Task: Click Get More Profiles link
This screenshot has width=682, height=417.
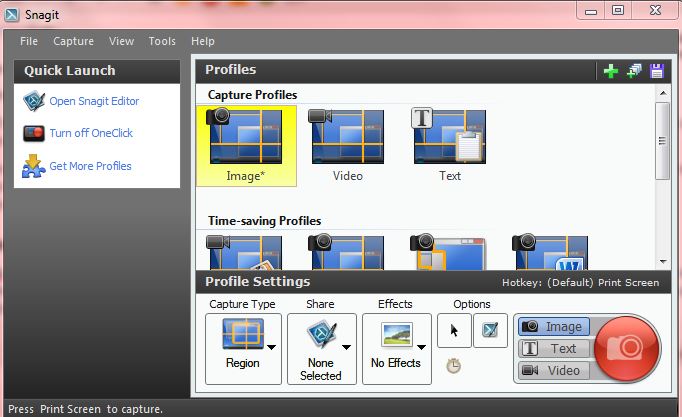Action: 90,166
